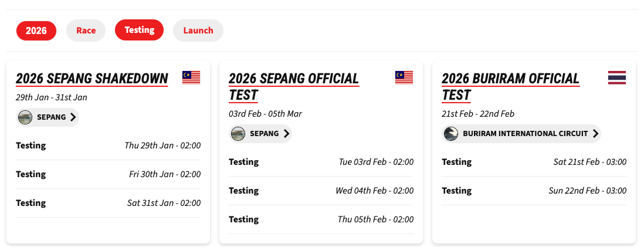Viewport: 644px width, 247px height.
Task: Click Malaysia flag on Sepang Official Test card
Action: (x=404, y=77)
